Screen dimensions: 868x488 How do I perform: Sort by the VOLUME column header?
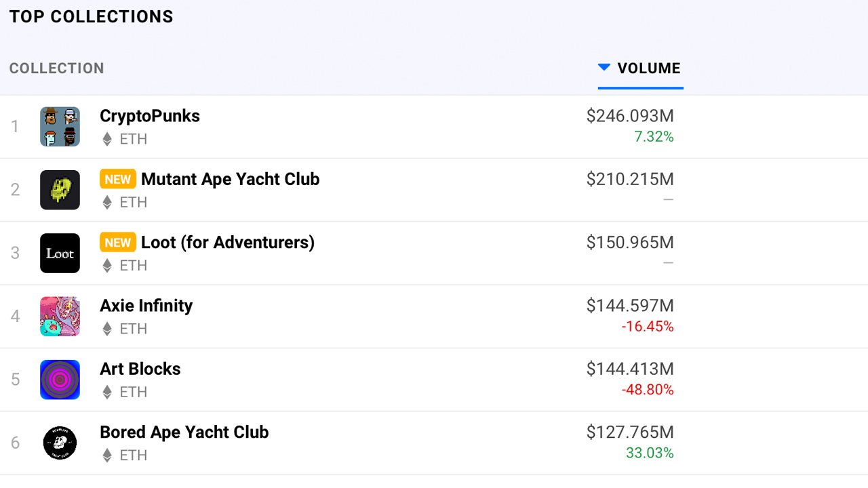pyautogui.click(x=649, y=68)
